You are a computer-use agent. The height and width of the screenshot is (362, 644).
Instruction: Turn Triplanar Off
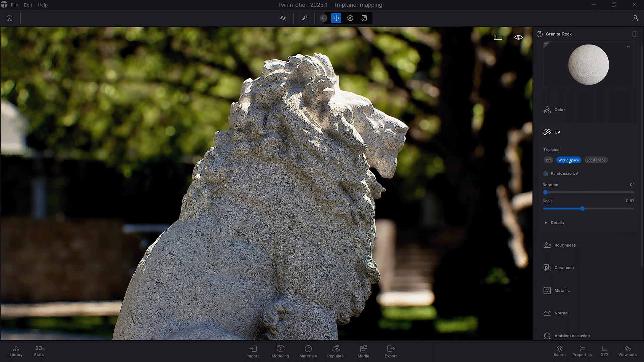point(548,160)
